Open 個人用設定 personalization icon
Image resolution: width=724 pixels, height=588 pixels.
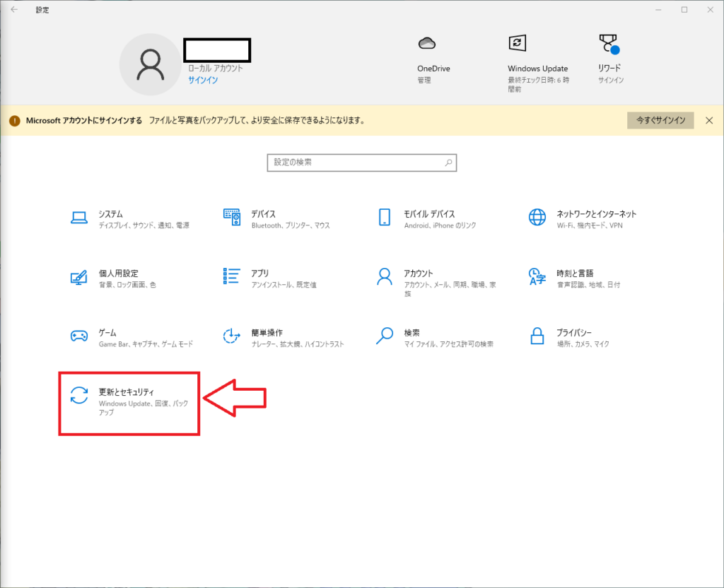pos(79,277)
